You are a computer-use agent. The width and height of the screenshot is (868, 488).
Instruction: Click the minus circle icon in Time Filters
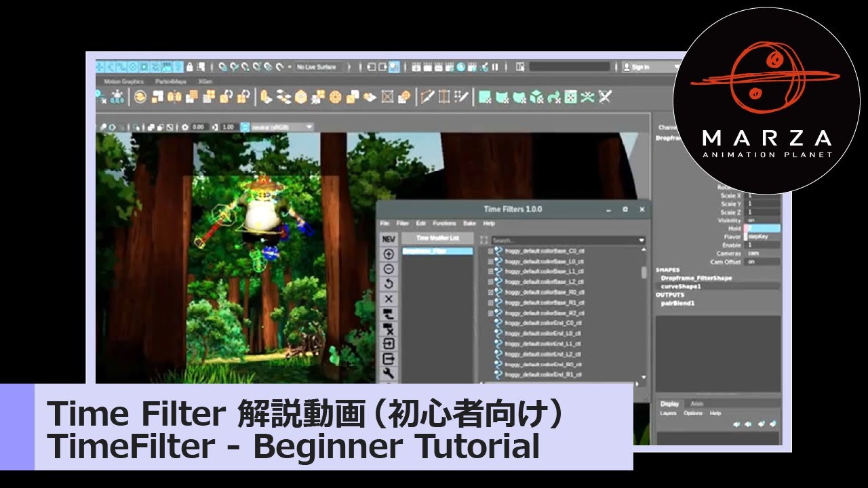[389, 269]
